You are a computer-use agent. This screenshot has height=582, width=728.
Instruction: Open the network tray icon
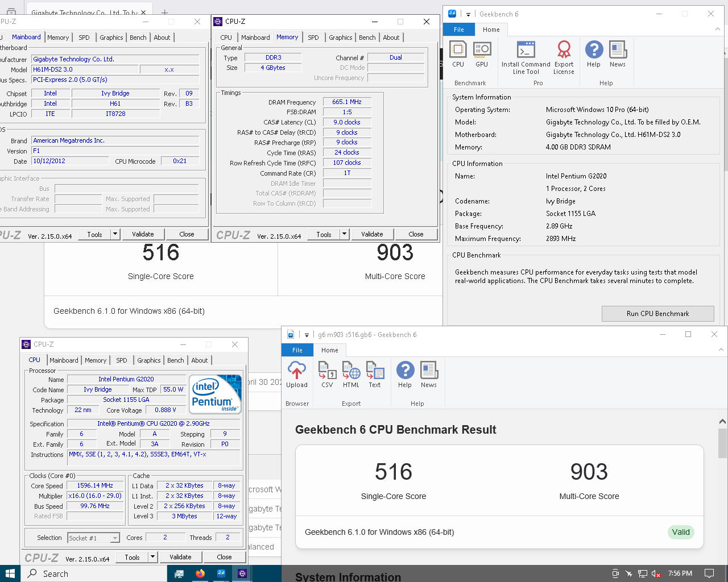coord(642,573)
